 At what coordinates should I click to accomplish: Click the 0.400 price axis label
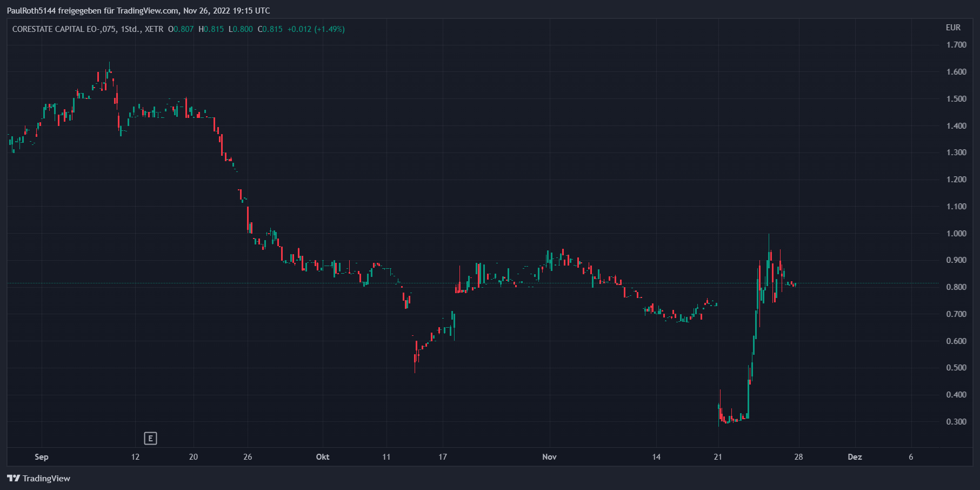956,395
